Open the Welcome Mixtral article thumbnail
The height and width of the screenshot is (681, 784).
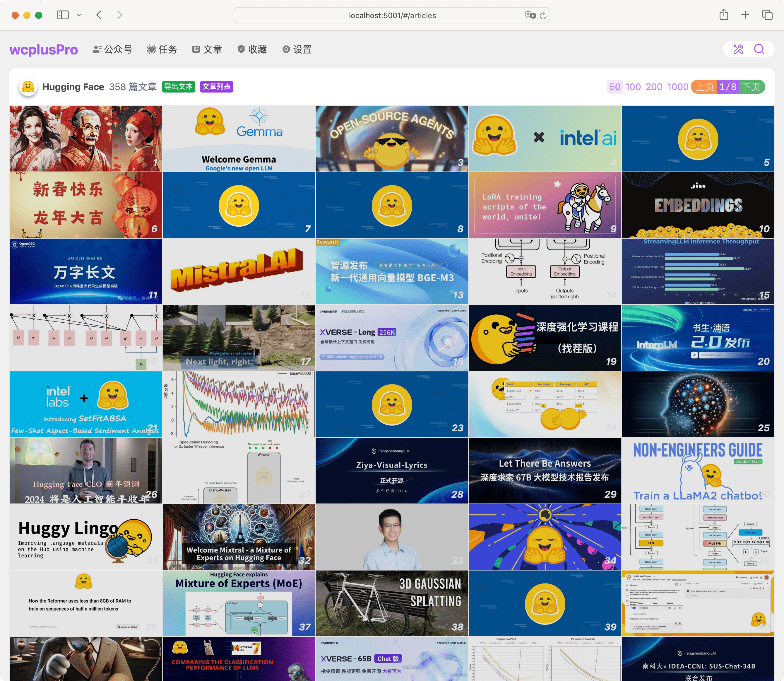pos(239,537)
